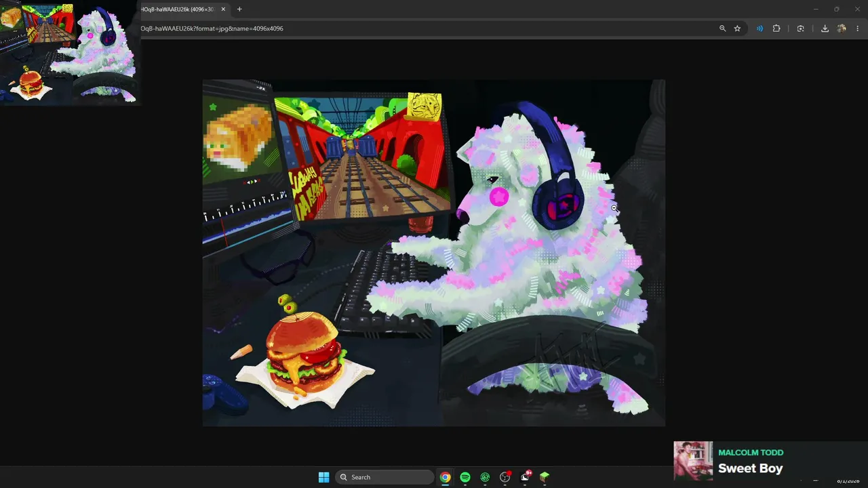Close the open image browser tab
The height and width of the screenshot is (488, 868).
223,9
